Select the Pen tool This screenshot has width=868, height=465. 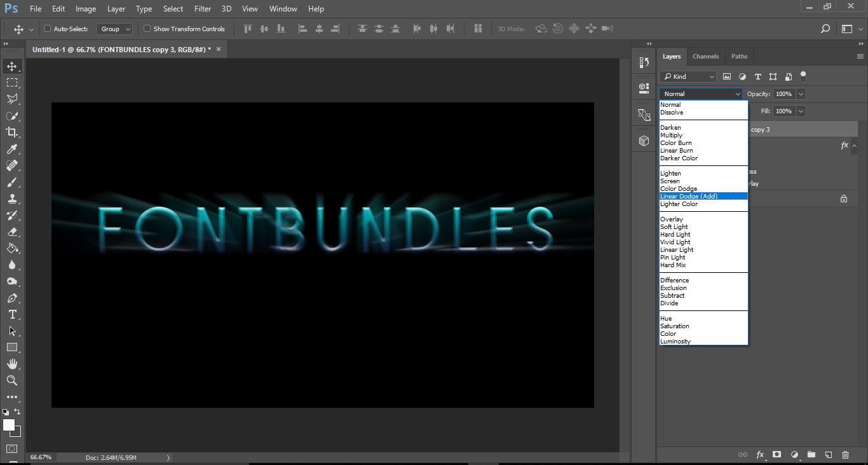coord(12,298)
